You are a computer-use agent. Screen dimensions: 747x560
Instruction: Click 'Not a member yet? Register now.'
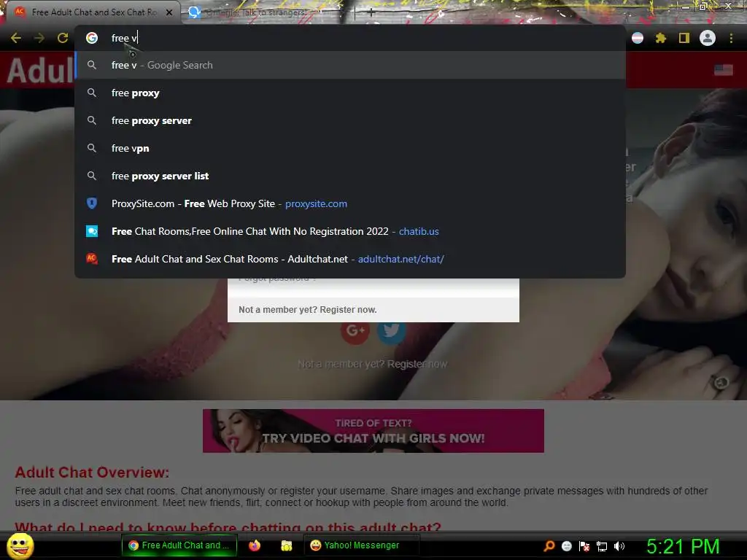308,309
